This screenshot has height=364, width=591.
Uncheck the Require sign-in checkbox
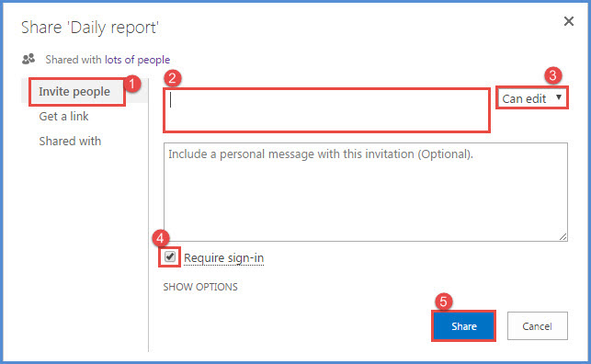coord(170,257)
